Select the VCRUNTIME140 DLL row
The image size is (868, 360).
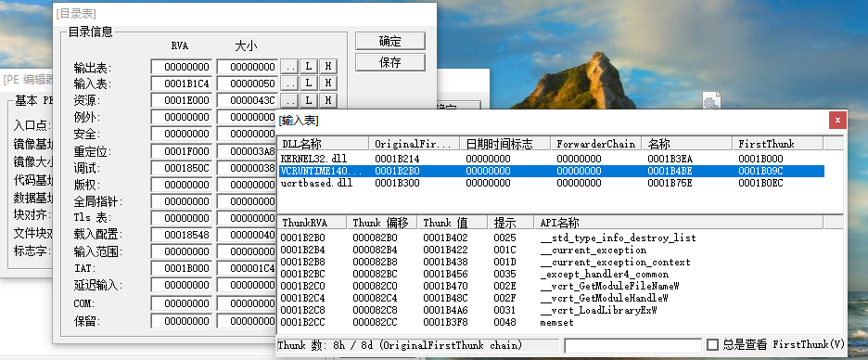point(552,171)
